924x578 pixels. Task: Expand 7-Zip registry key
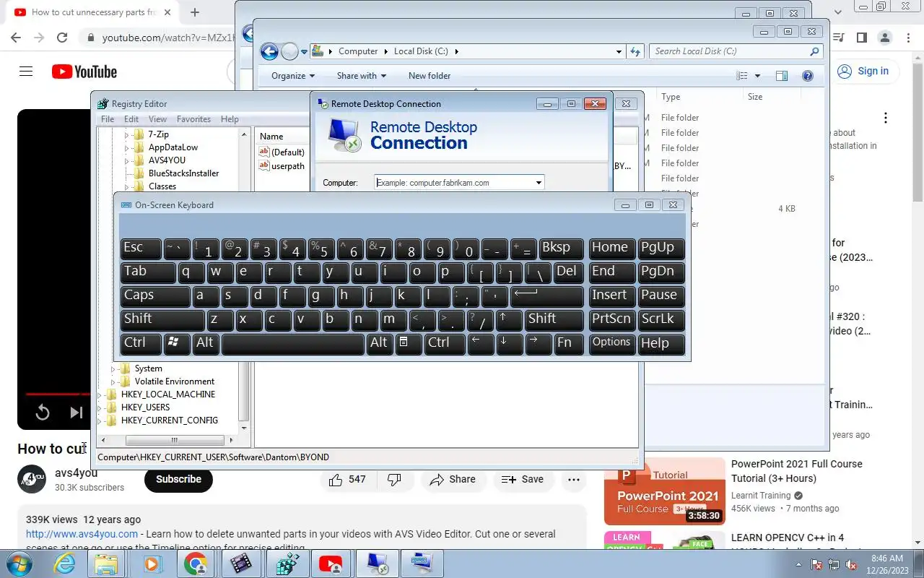point(126,134)
